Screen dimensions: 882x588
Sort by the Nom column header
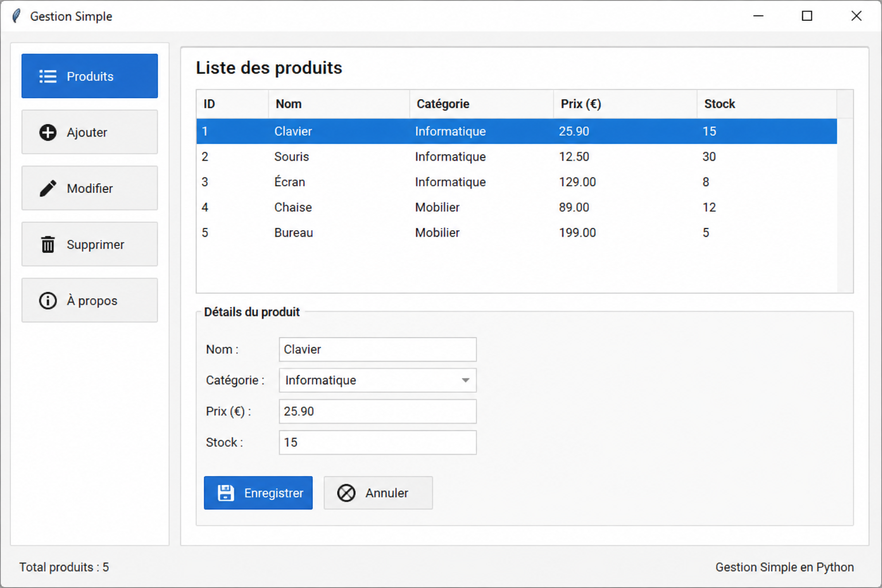339,104
